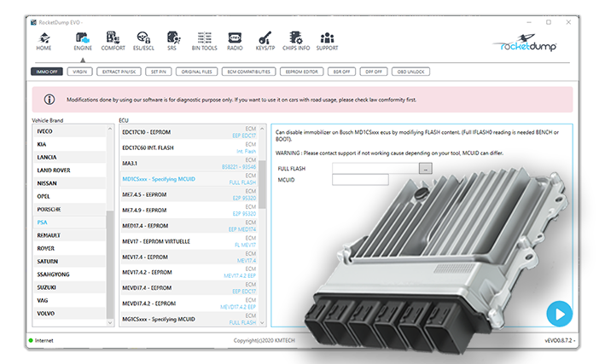Switch to the VIRGIN tab

(x=80, y=72)
